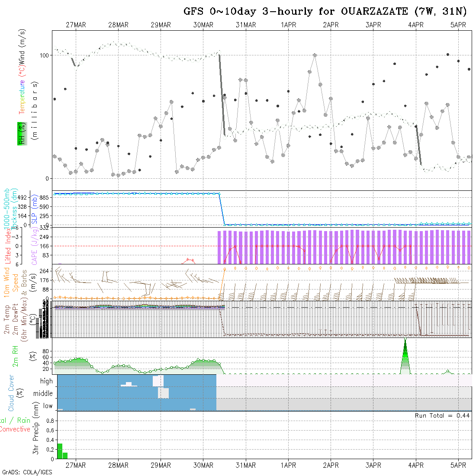Screen dimensions: 476x476
Task: Click the middle cloud row label
Action: point(43,393)
